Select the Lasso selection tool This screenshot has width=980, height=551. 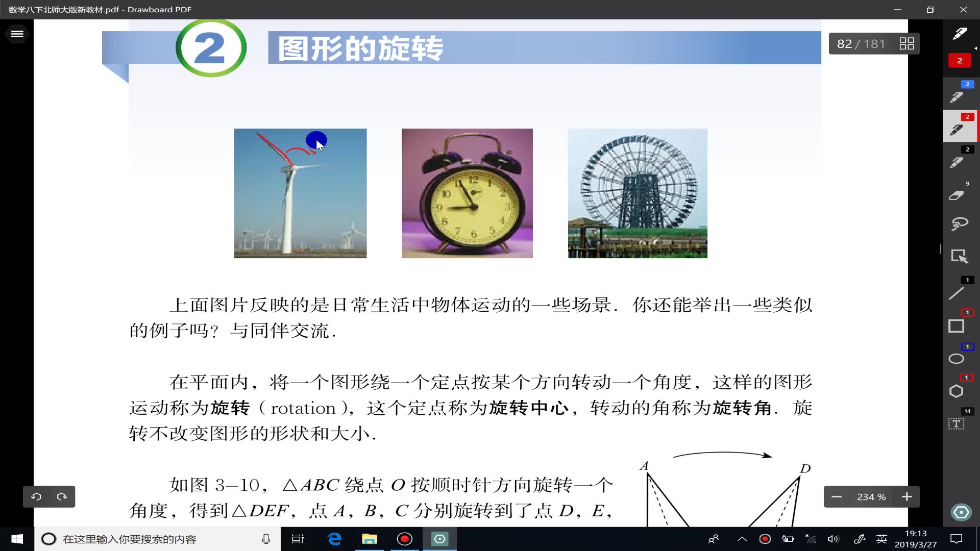[x=959, y=224]
